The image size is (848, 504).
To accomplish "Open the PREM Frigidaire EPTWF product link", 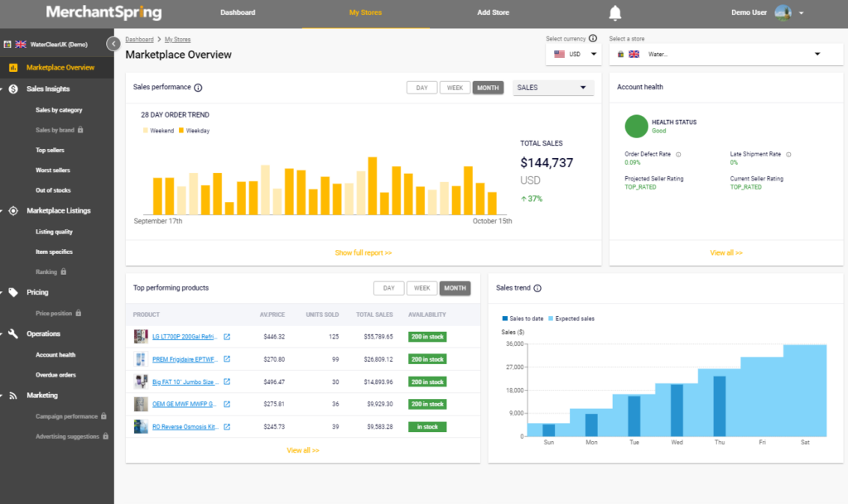I will pos(185,359).
